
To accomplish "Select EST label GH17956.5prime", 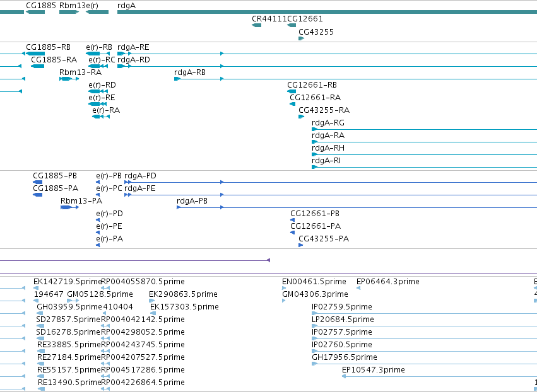I will [x=345, y=358].
